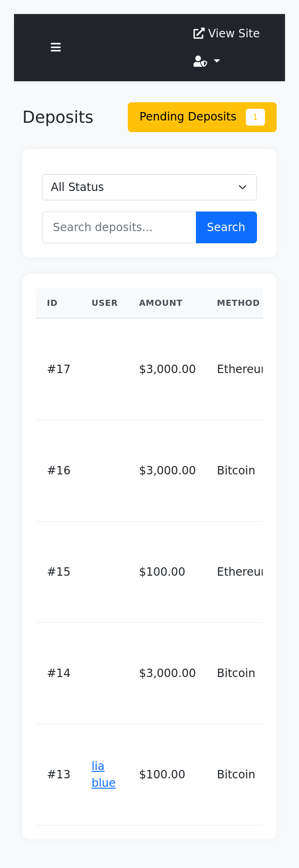This screenshot has height=868, width=299.
Task: Select the #15 deposit of $100.00
Action: click(x=149, y=572)
